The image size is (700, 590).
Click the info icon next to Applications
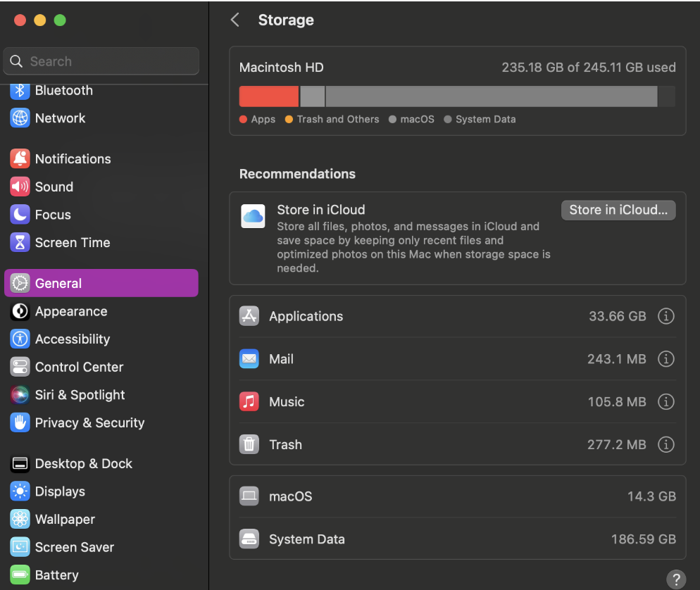pyautogui.click(x=665, y=316)
